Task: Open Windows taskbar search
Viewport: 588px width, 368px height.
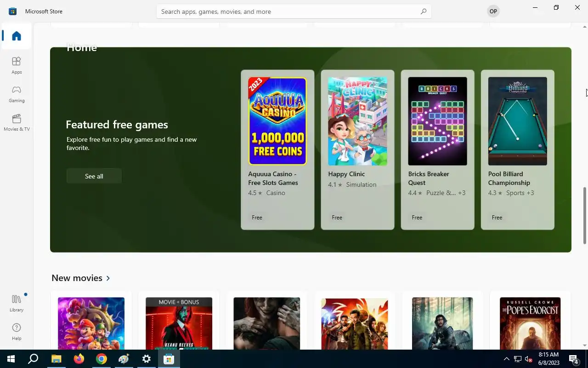Action: point(33,359)
